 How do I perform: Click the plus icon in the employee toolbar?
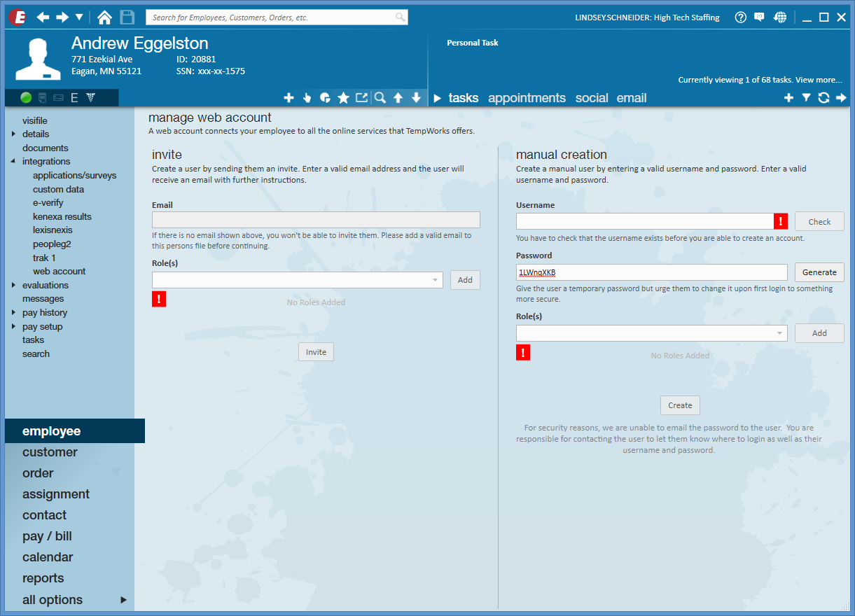tap(289, 98)
